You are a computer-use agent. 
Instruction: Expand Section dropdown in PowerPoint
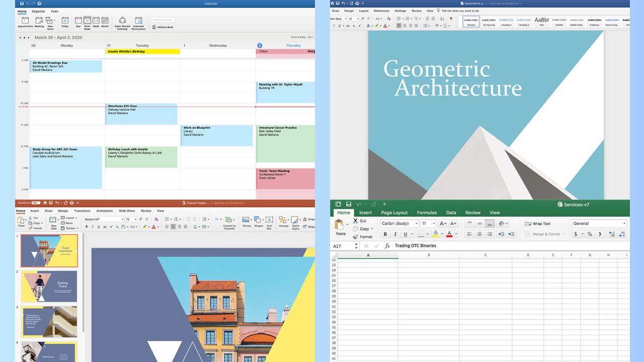pyautogui.click(x=70, y=228)
